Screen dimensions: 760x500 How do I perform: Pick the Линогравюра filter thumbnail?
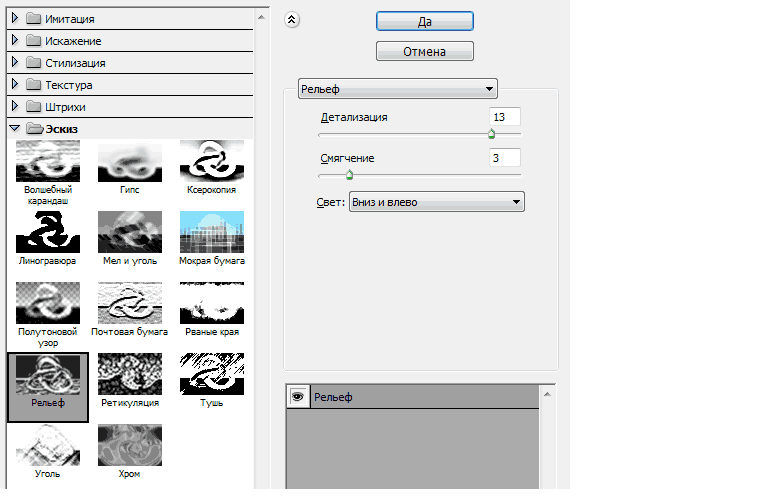coord(47,231)
